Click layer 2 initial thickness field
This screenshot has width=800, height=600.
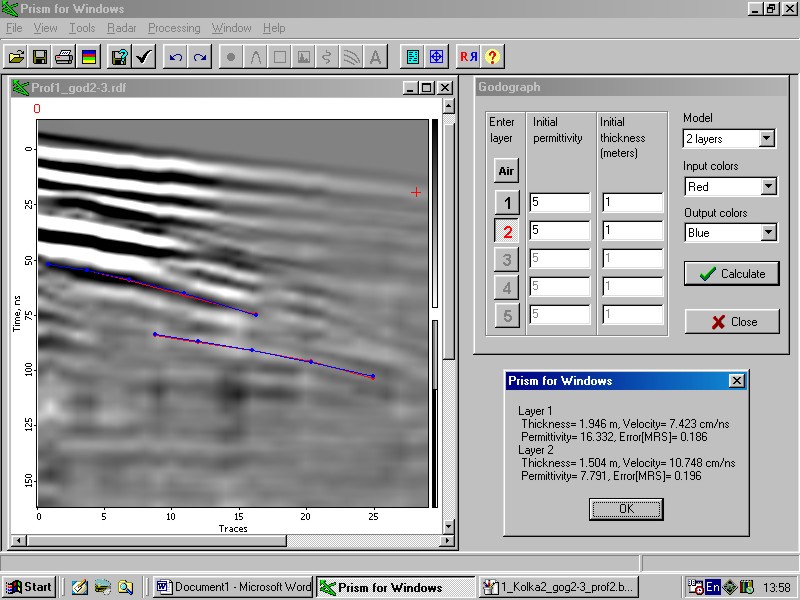point(633,230)
